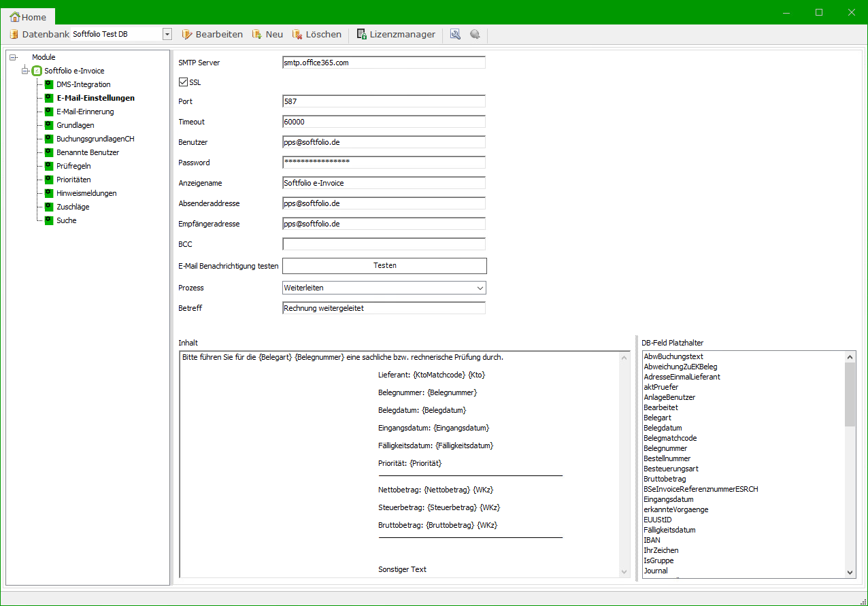The height and width of the screenshot is (606, 868).
Task: Click the Platzhalter list scroll down arrow
Action: (x=850, y=572)
